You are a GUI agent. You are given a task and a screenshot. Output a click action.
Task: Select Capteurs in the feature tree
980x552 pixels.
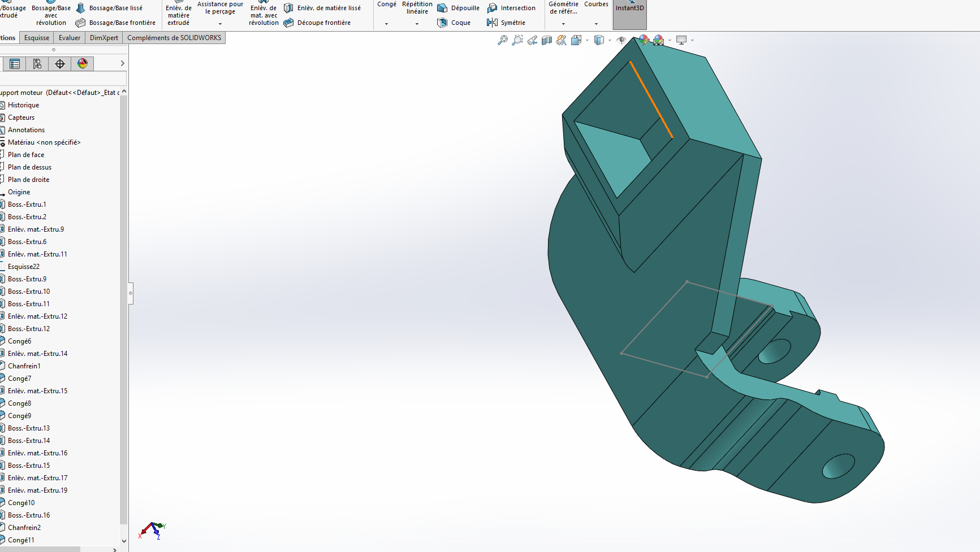[21, 118]
